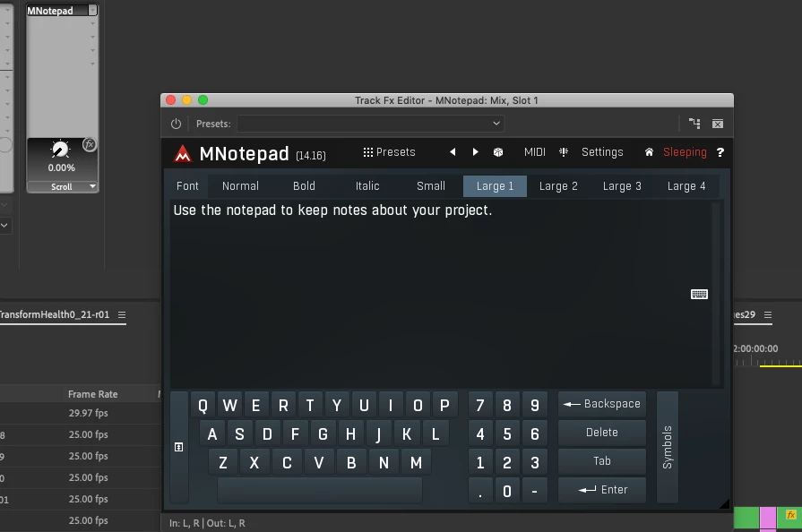This screenshot has width=802, height=532.
Task: Click the MeldaProduction logo icon
Action: [x=182, y=153]
